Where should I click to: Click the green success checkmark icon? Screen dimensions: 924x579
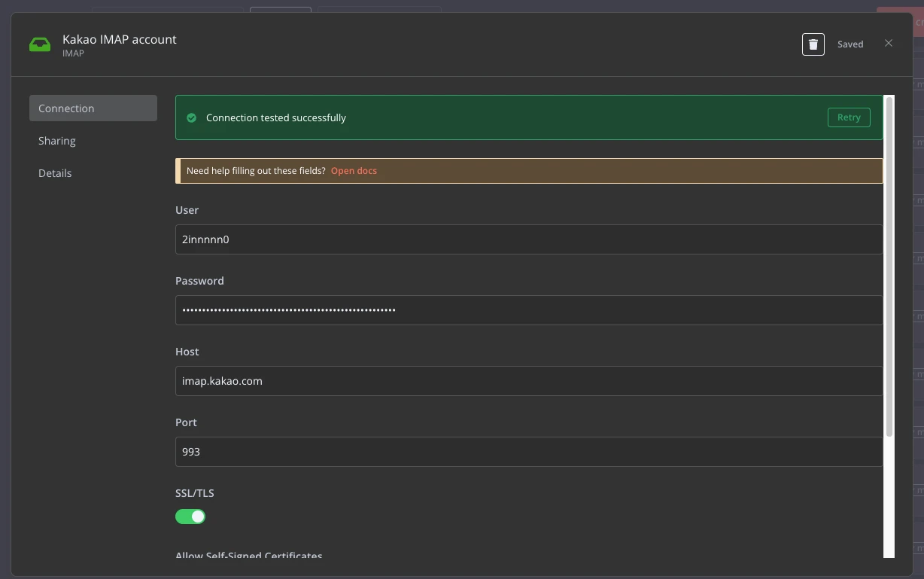click(191, 118)
